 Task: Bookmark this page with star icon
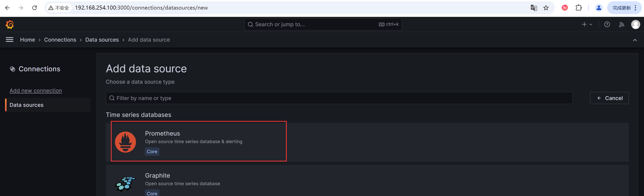(546, 8)
